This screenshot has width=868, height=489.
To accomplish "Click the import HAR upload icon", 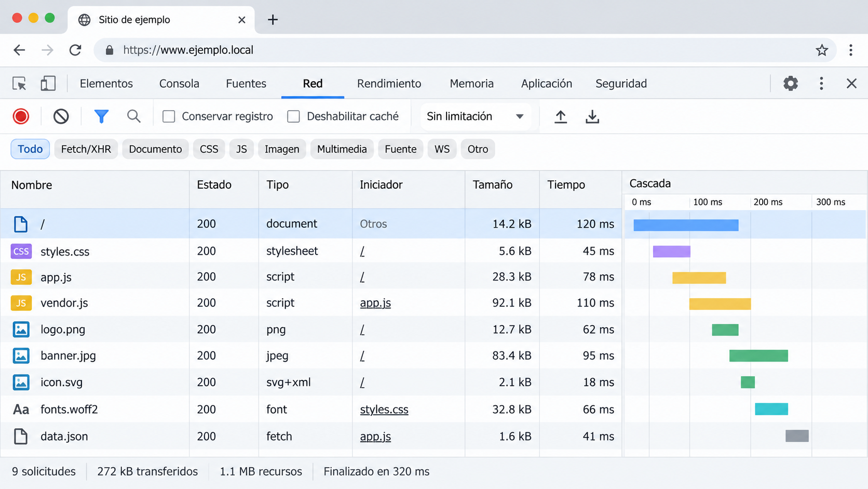I will [561, 116].
